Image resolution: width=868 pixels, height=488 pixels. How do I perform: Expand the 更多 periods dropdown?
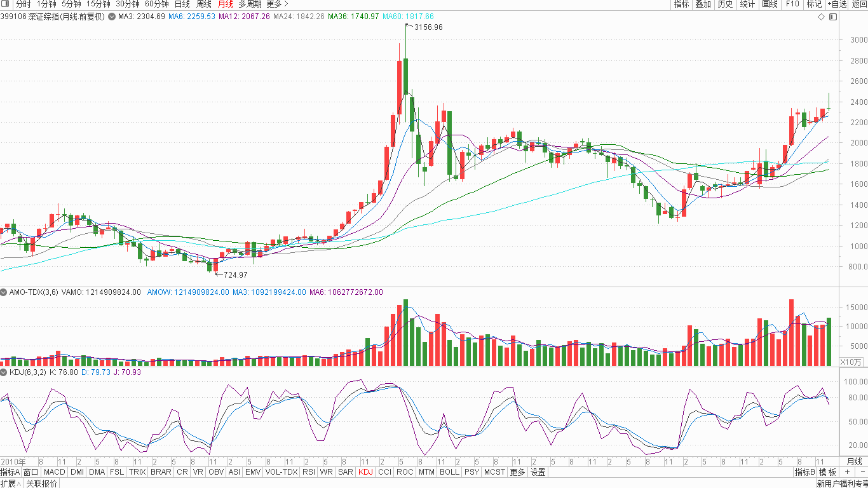(x=277, y=4)
